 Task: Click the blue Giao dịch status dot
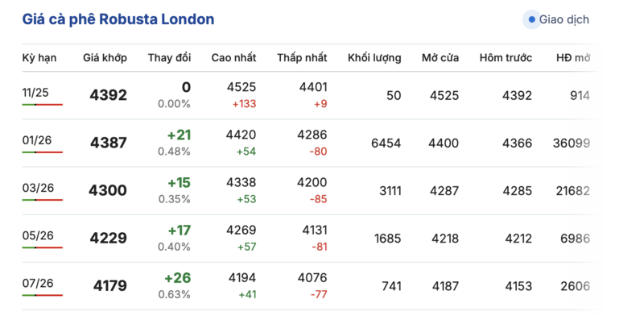[x=530, y=19]
